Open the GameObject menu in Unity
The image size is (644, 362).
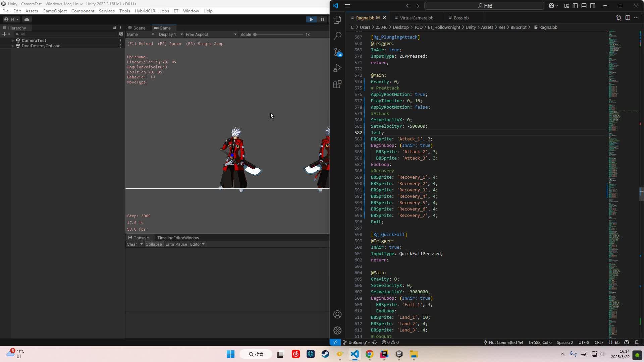(55, 11)
